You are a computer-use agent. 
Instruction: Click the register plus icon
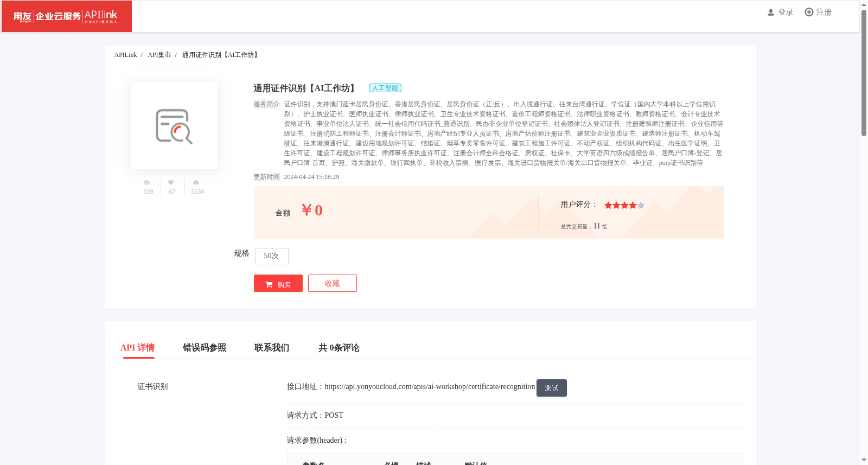[x=809, y=12]
